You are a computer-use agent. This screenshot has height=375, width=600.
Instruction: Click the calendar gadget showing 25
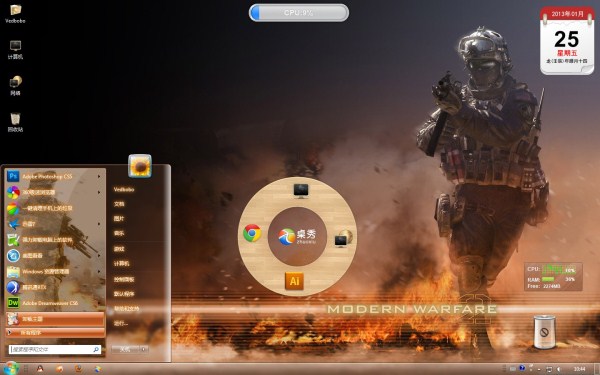[567, 40]
